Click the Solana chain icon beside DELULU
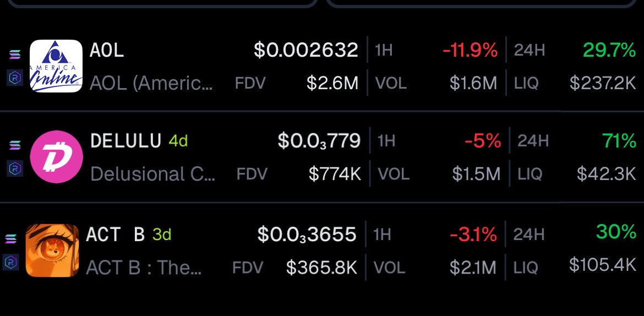 pos(15,145)
